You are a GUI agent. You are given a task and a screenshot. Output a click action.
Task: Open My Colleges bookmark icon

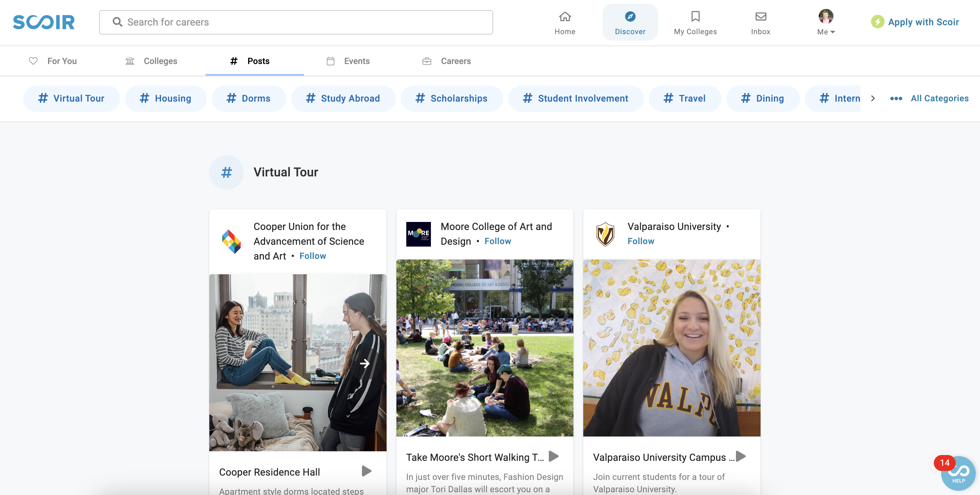(695, 17)
